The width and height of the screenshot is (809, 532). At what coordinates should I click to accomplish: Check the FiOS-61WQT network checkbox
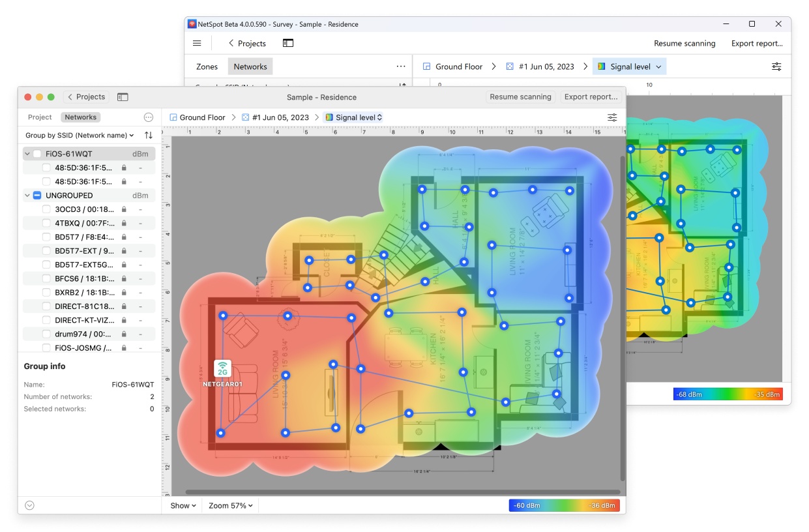tap(38, 153)
